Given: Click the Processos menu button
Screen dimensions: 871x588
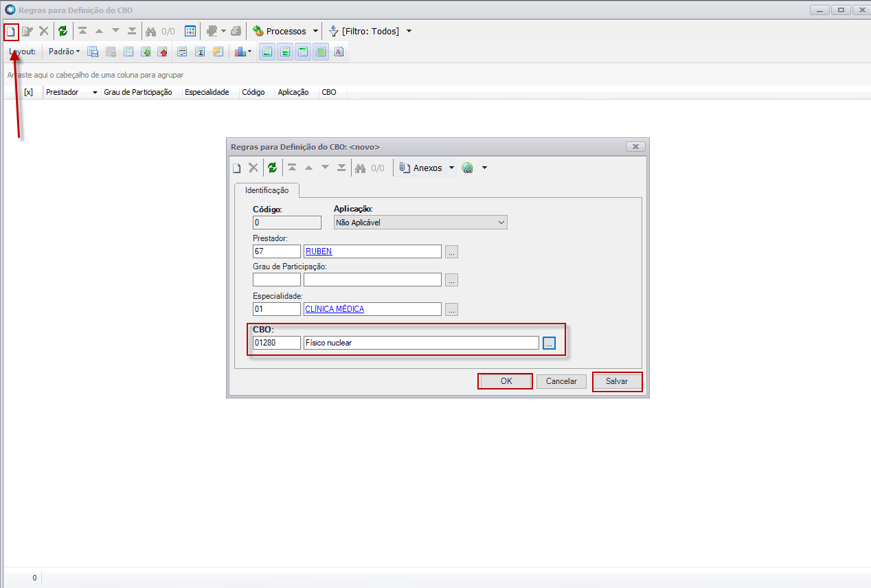Looking at the screenshot, I should (x=280, y=32).
